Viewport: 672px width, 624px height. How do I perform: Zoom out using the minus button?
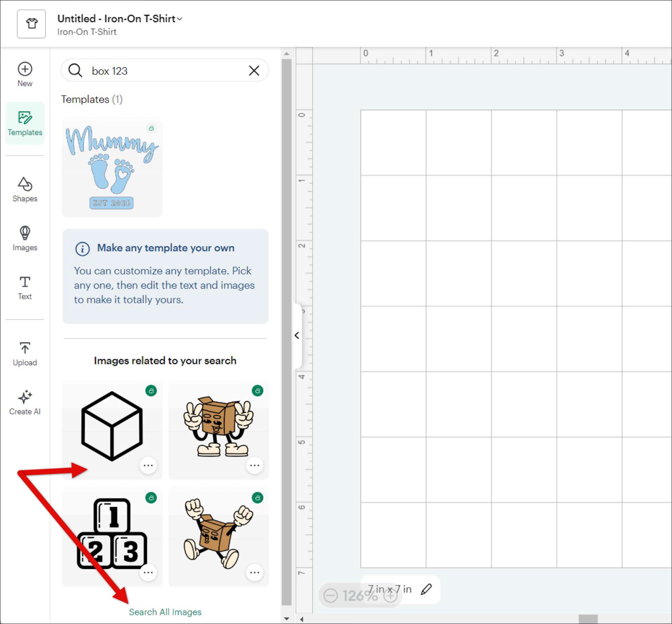coord(331,596)
